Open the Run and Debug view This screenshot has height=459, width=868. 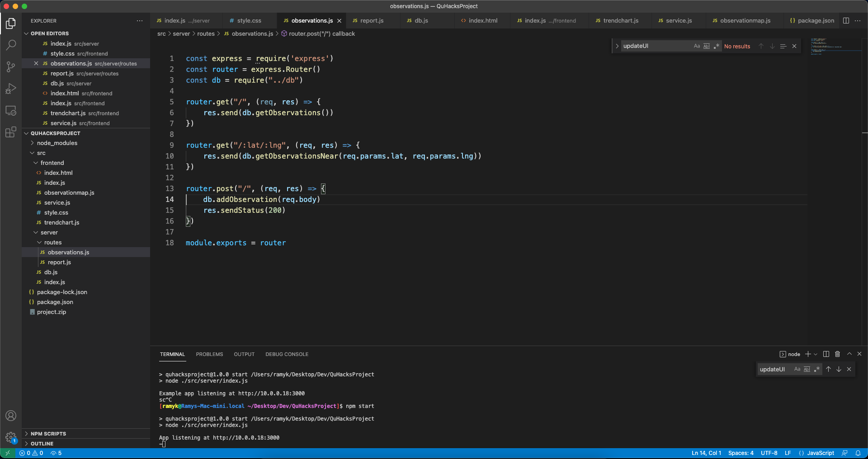11,89
